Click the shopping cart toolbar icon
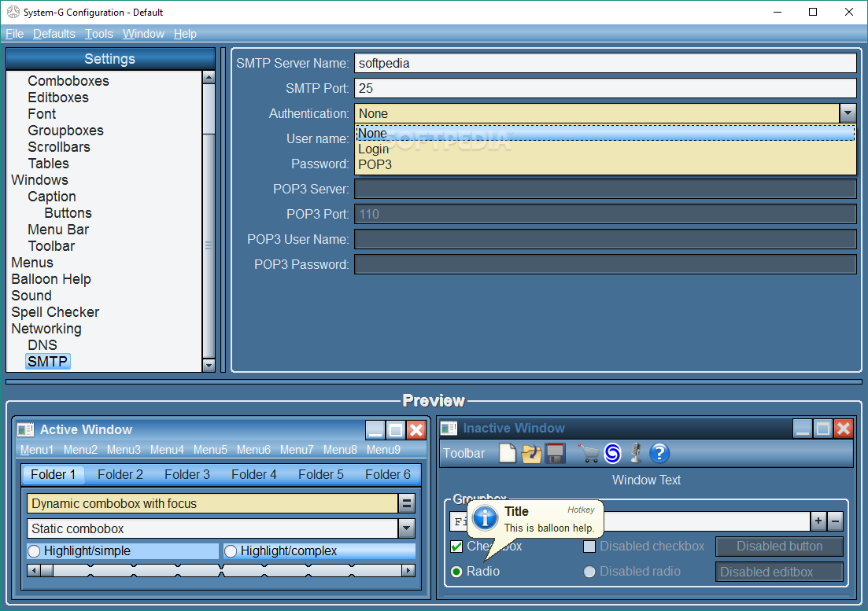 (x=589, y=454)
